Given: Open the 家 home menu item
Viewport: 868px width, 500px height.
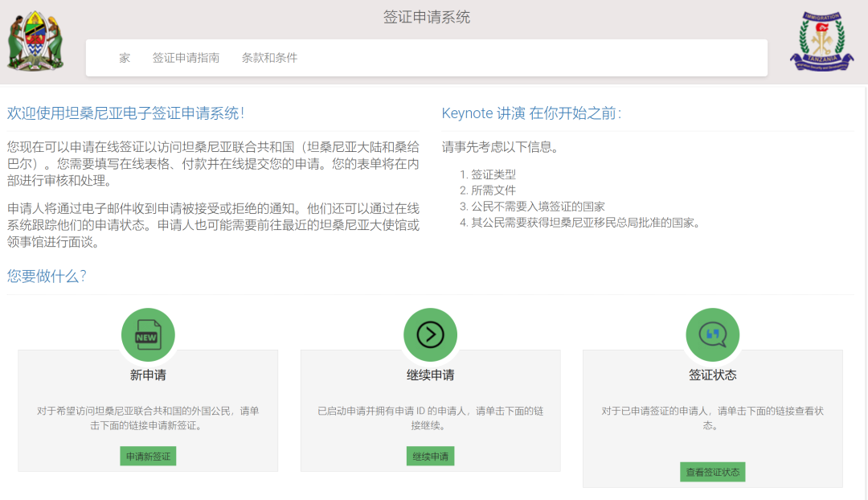Looking at the screenshot, I should [125, 58].
